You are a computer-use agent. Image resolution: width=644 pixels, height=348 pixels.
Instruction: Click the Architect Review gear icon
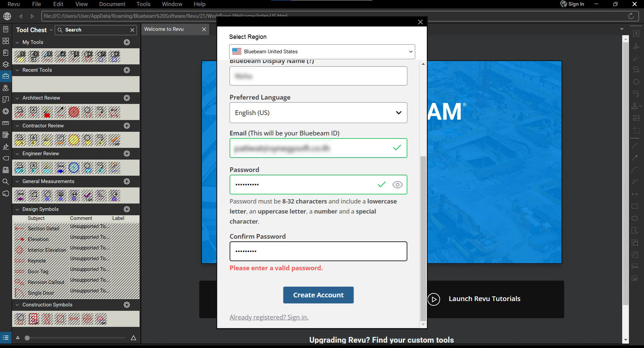127,98
